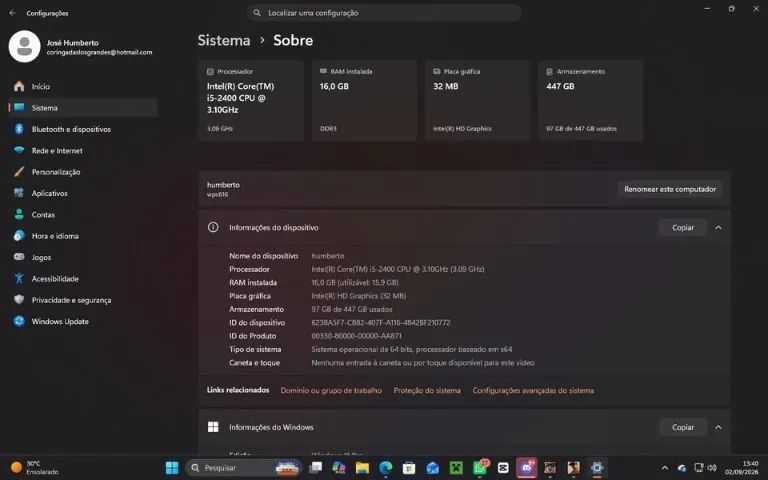Navigate to Sistema in the breadcrumb
The image size is (768, 480).
click(x=224, y=40)
